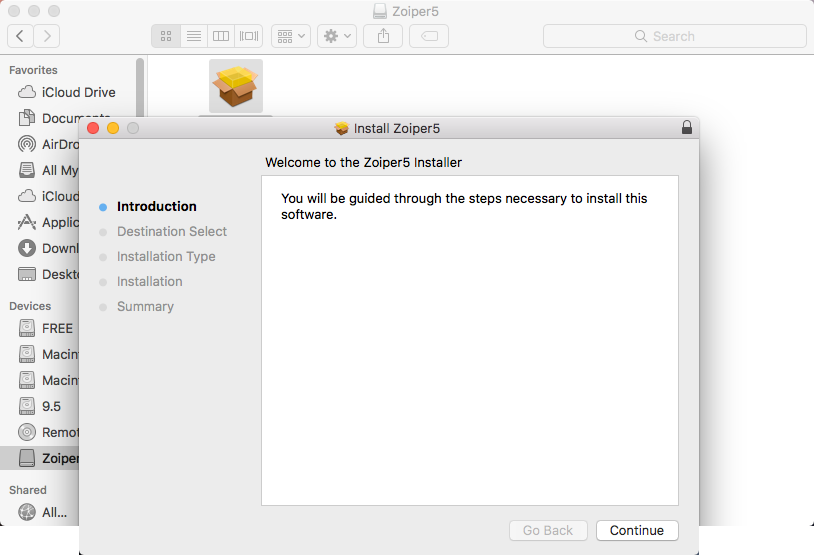Switch Finder to cover flow view
The height and width of the screenshot is (555, 814).
click(x=249, y=36)
